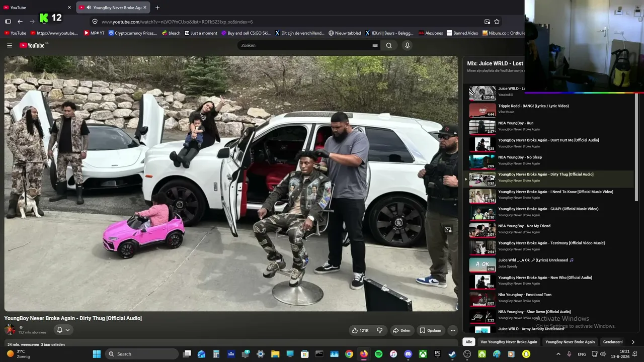This screenshot has height=362, width=644.
Task: Click the playing video frame
Action: pos(231,184)
